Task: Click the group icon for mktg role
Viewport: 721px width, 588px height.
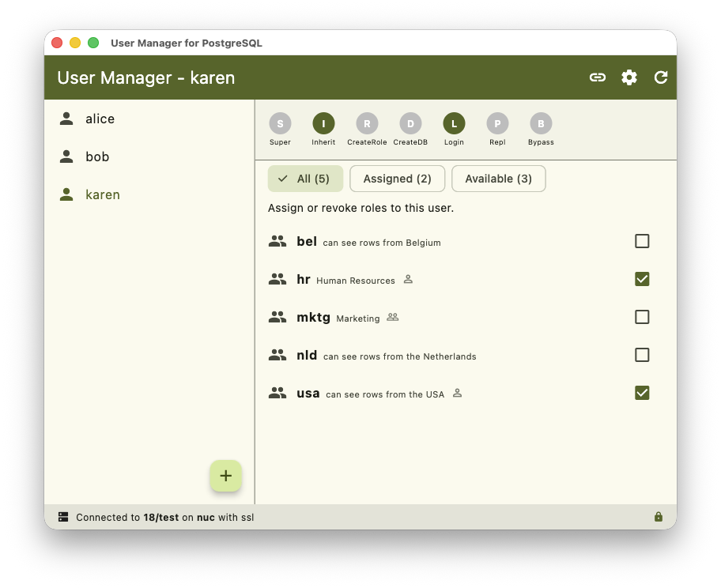Action: click(x=277, y=317)
